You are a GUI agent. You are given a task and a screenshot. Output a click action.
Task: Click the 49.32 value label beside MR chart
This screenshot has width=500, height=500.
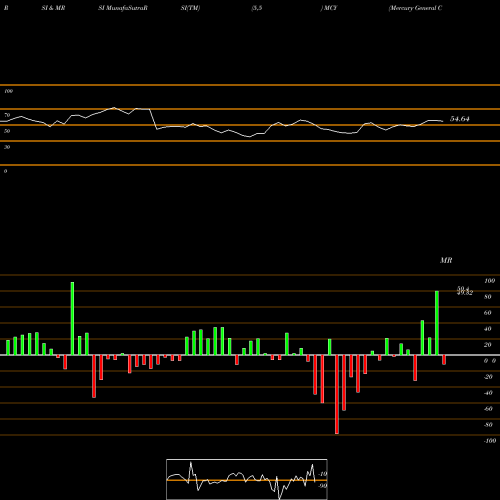pos(465,293)
